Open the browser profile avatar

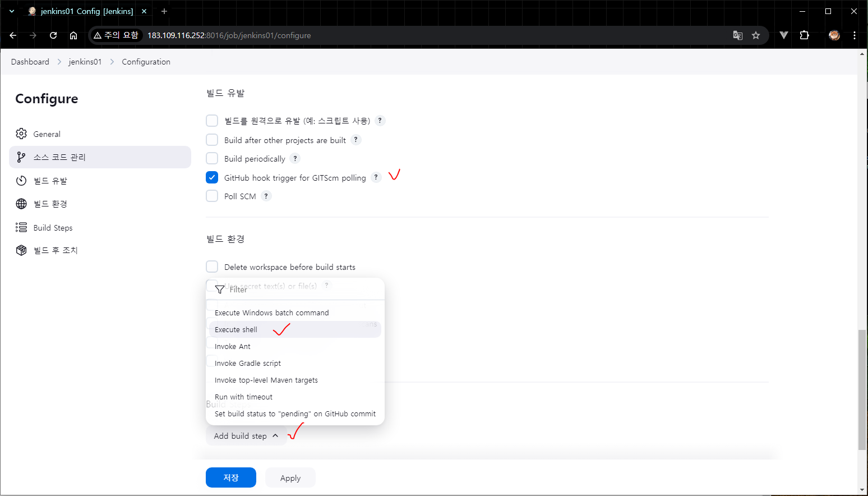coord(834,35)
